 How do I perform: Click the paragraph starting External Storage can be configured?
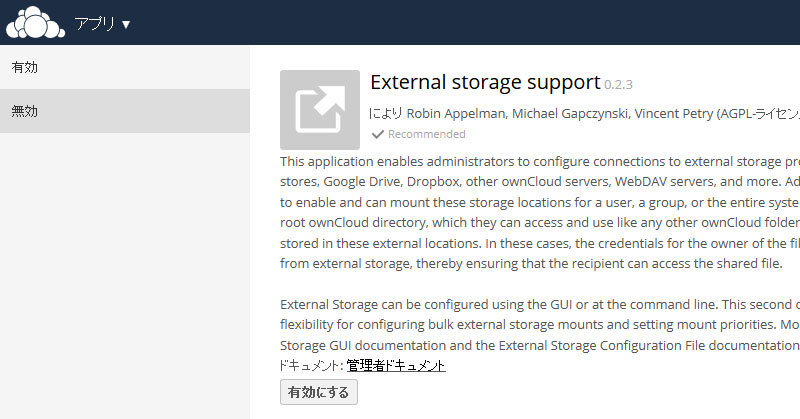tap(540, 325)
